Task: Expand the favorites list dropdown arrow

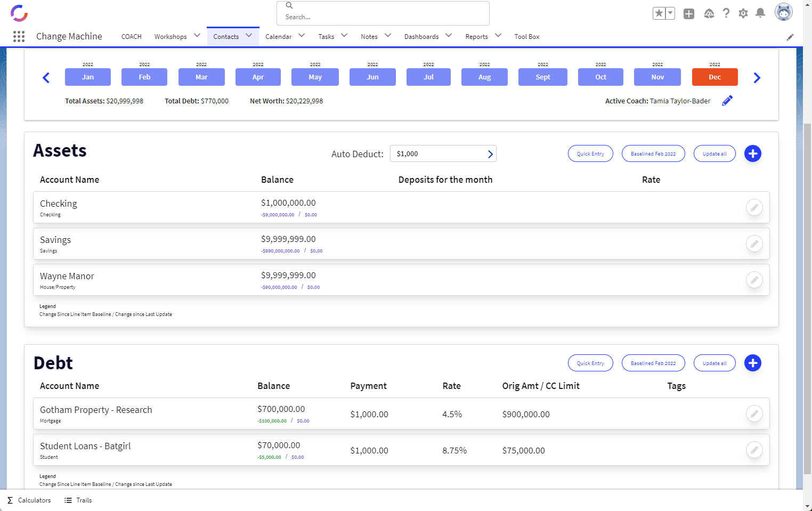Action: click(x=670, y=13)
